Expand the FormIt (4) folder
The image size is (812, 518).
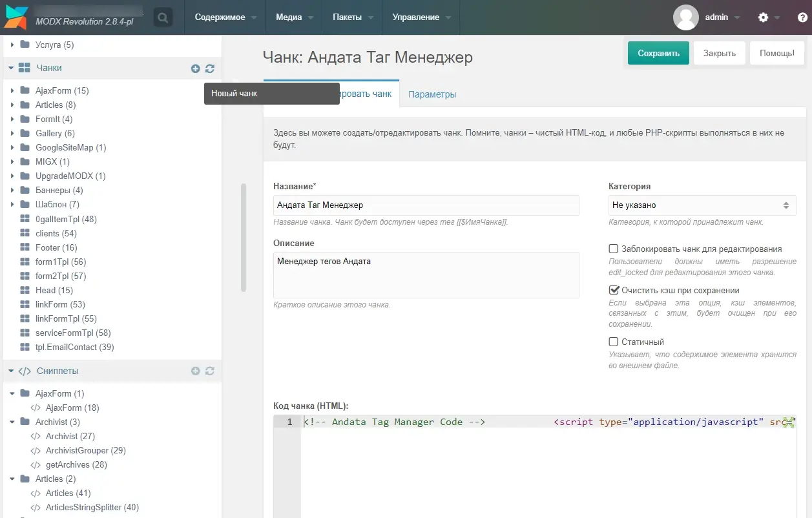tap(12, 119)
